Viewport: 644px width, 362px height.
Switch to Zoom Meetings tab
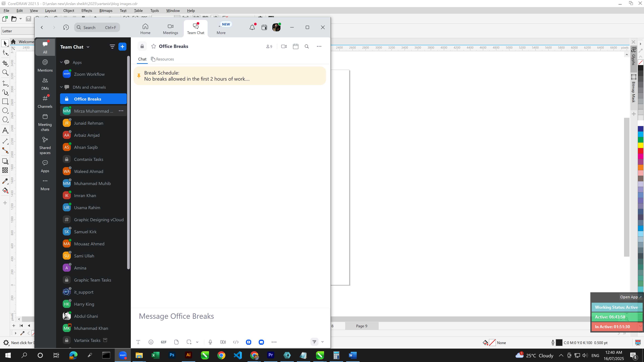pyautogui.click(x=171, y=29)
